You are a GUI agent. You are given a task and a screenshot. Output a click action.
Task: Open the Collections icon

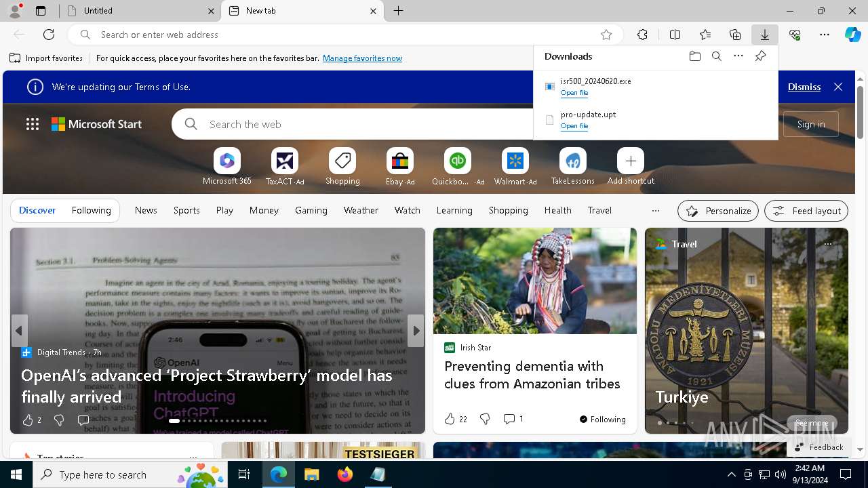tap(735, 35)
